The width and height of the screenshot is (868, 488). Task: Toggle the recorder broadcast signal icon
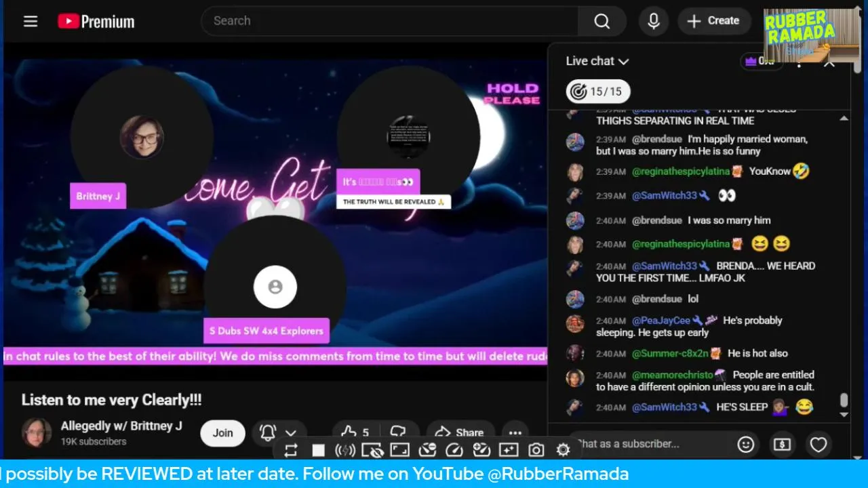[x=345, y=450]
